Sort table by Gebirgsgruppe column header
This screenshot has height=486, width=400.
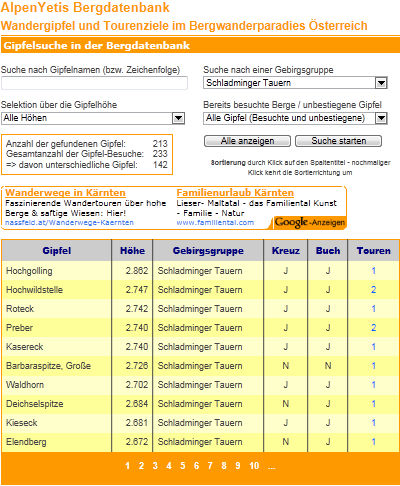coord(208,251)
